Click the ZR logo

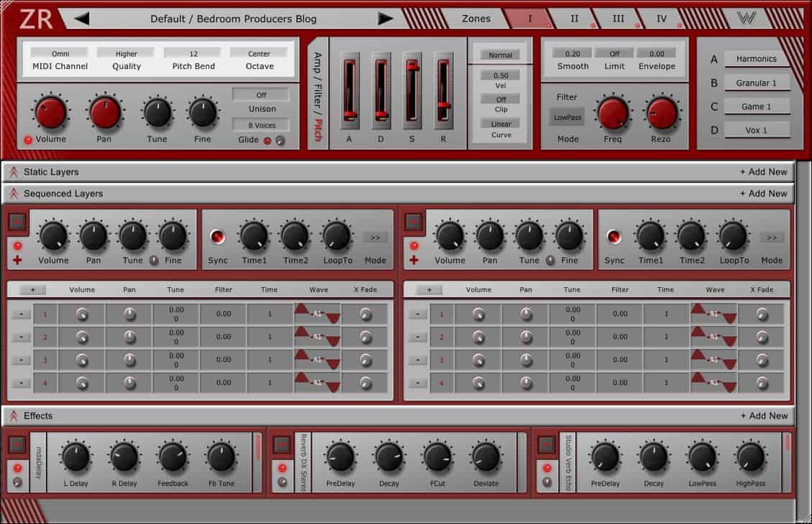(36, 19)
